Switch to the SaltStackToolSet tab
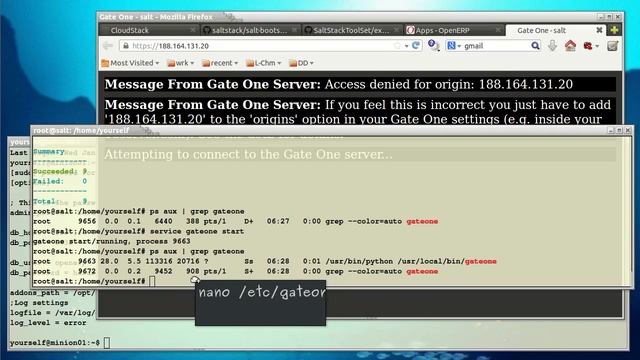This screenshot has height=360, width=640. [352, 30]
